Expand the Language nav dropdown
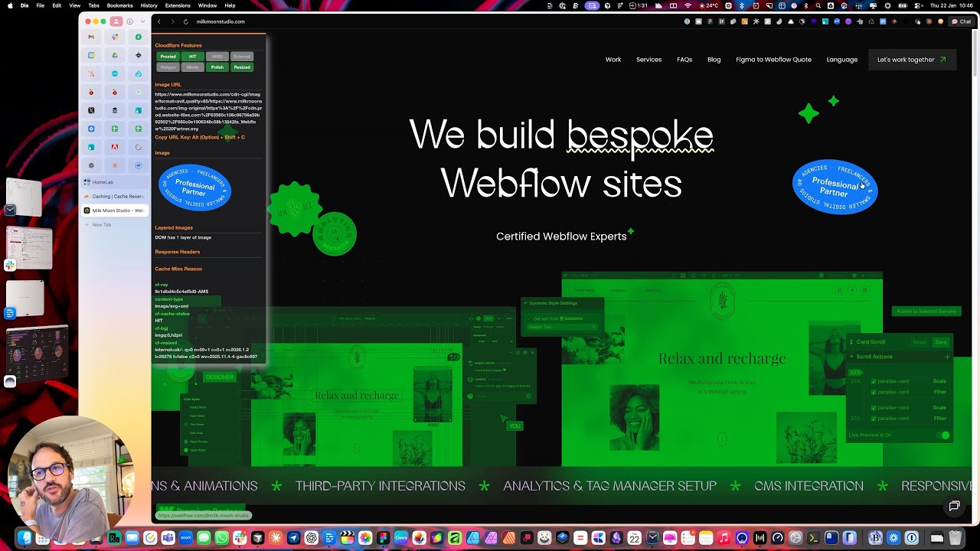This screenshot has width=980, height=551. (842, 60)
